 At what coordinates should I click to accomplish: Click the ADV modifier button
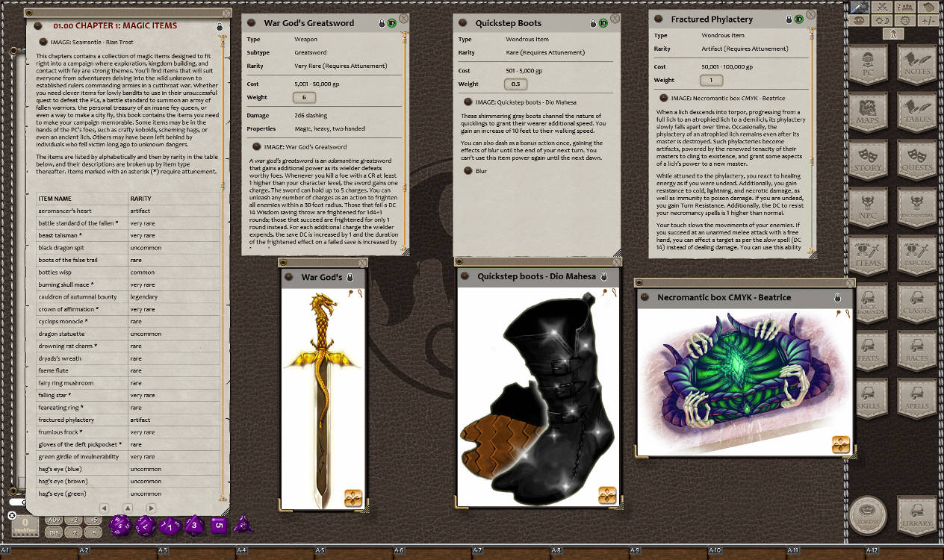click(x=54, y=520)
